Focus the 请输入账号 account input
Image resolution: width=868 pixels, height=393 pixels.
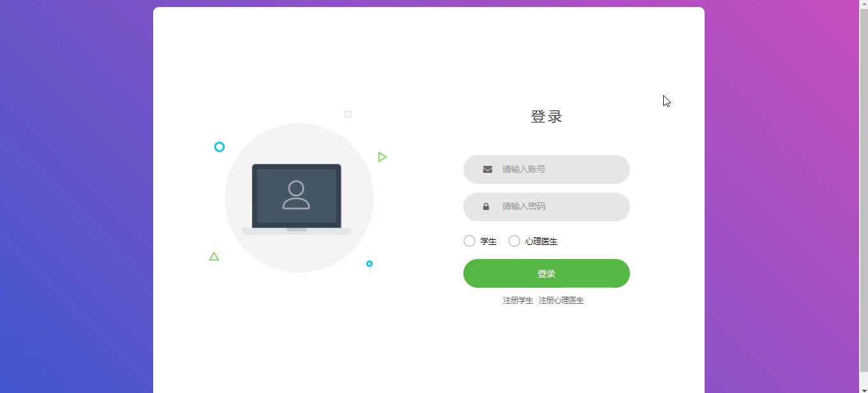point(546,169)
